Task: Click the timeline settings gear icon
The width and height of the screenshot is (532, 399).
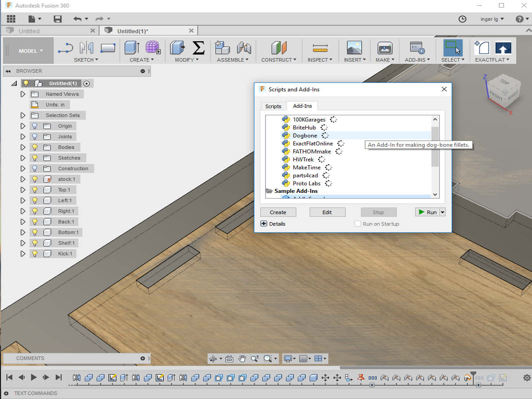Action: (x=527, y=378)
